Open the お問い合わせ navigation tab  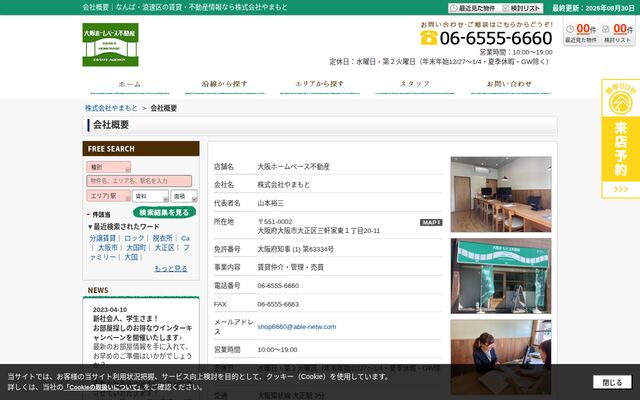(x=510, y=85)
